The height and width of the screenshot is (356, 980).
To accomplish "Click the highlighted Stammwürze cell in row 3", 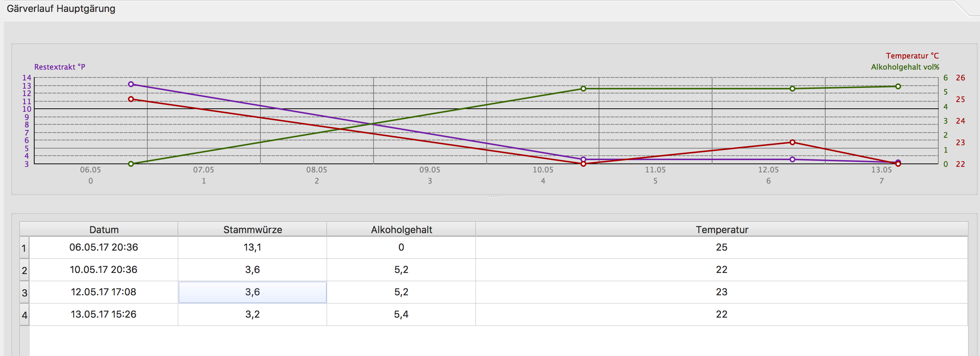I will [252, 292].
